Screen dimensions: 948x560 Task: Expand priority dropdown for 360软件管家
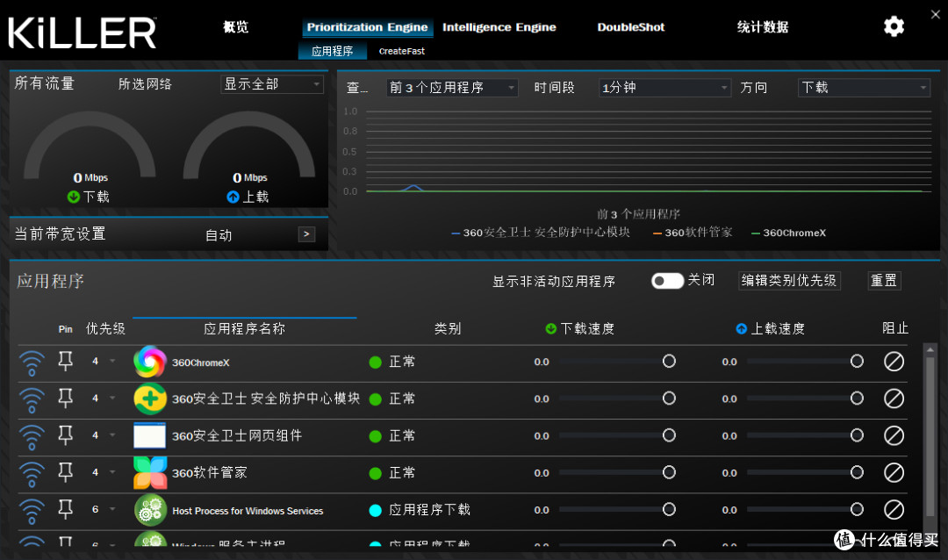pyautogui.click(x=112, y=471)
